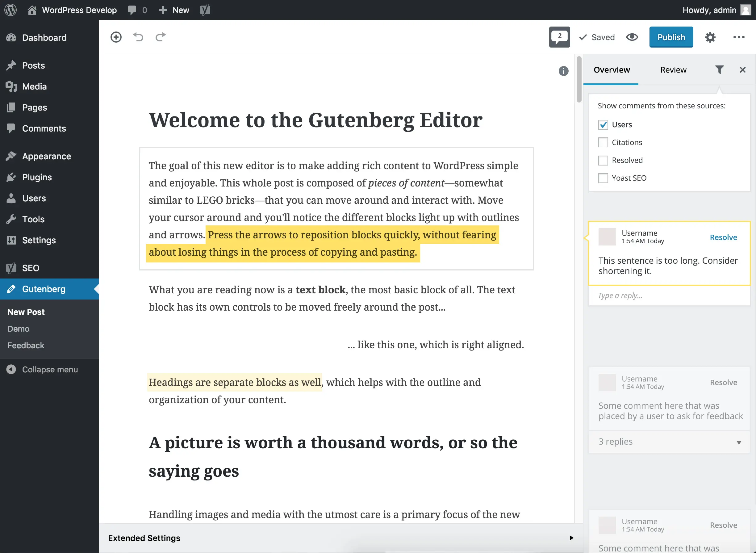The height and width of the screenshot is (553, 756).
Task: Click the info icon above the post
Action: pos(563,71)
